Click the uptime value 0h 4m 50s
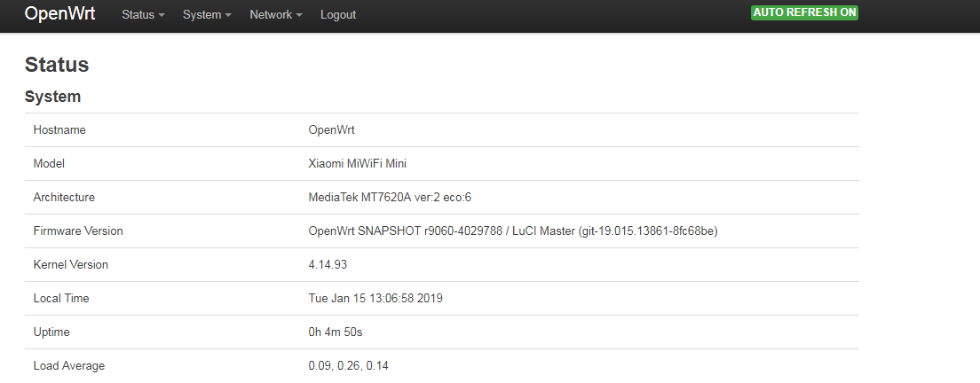This screenshot has width=980, height=383. [336, 332]
